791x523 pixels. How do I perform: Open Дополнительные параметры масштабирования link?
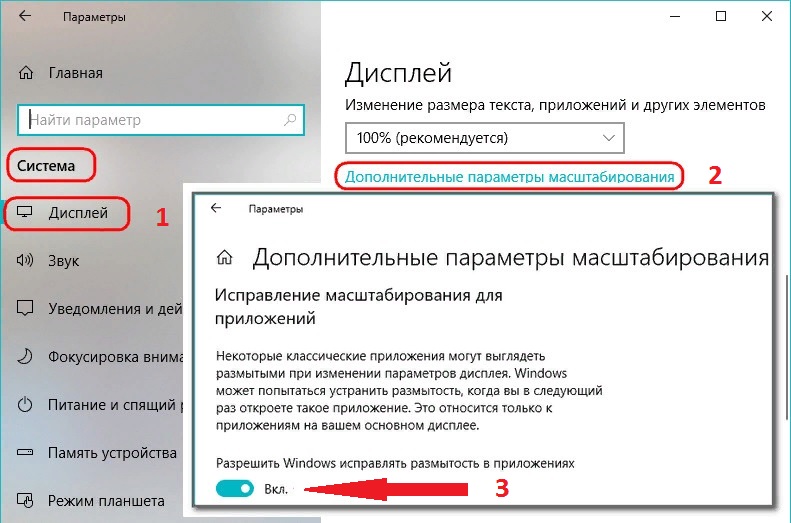(x=510, y=177)
